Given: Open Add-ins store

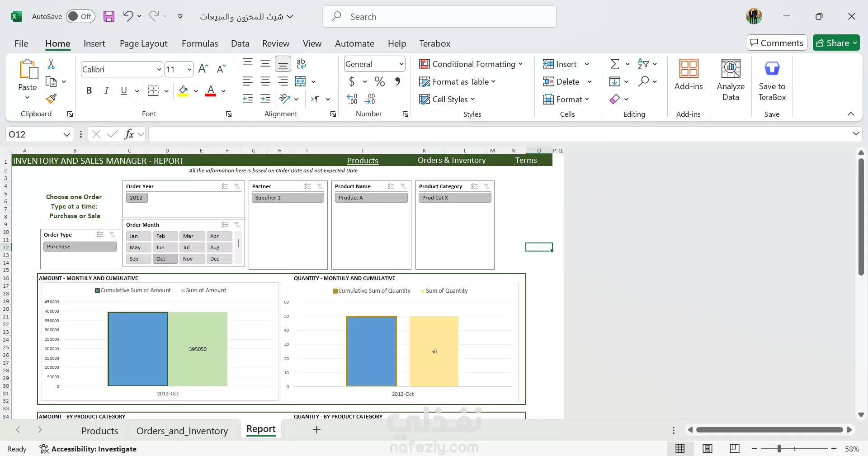Looking at the screenshot, I should 689,75.
